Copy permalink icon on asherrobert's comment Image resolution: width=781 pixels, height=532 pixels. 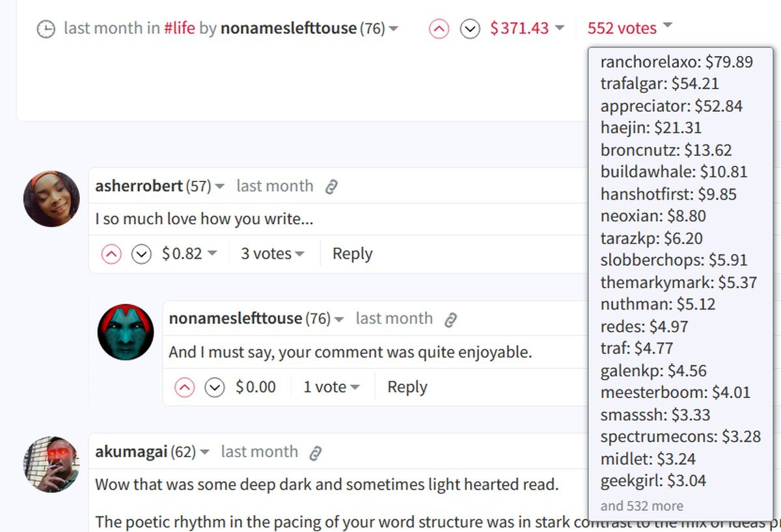(x=331, y=187)
